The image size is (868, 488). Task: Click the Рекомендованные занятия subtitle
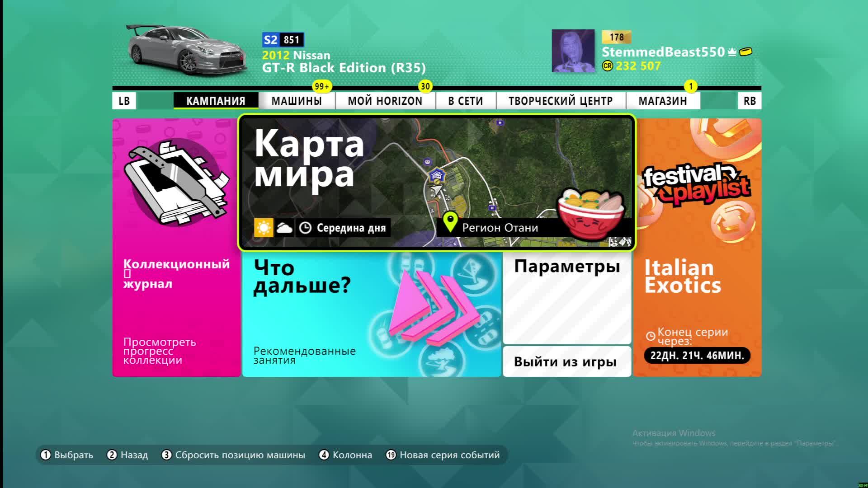point(305,356)
